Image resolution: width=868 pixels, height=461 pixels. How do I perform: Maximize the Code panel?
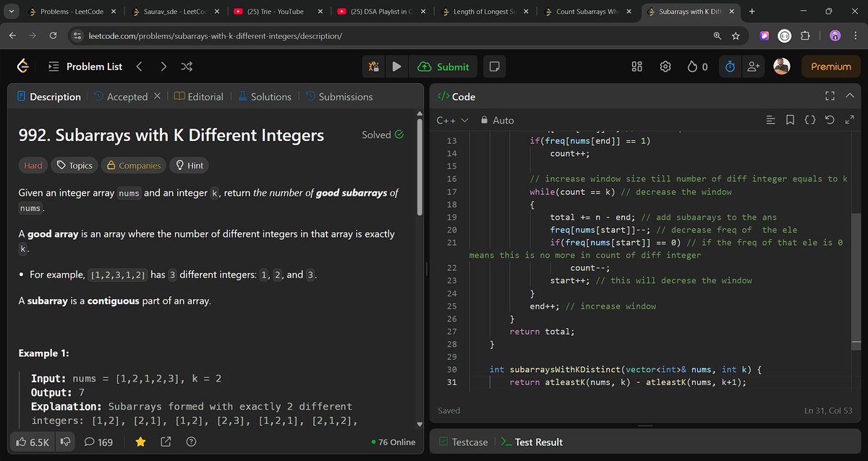830,96
